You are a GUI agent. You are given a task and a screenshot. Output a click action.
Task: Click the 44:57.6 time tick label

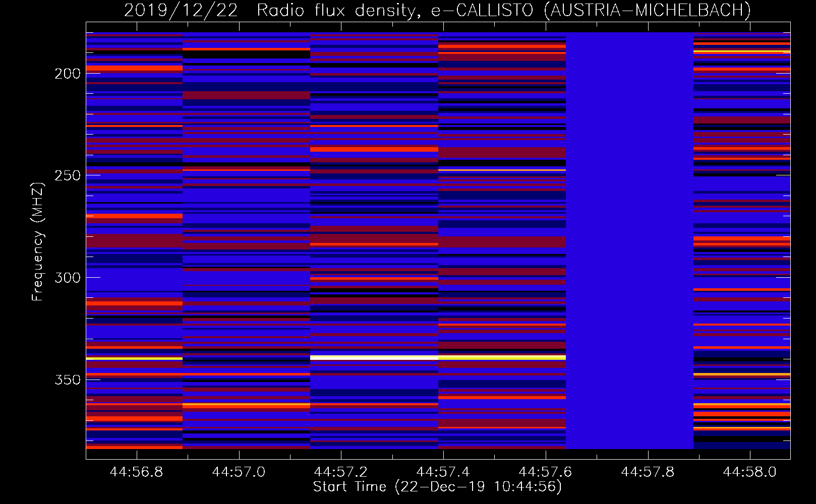click(x=545, y=472)
